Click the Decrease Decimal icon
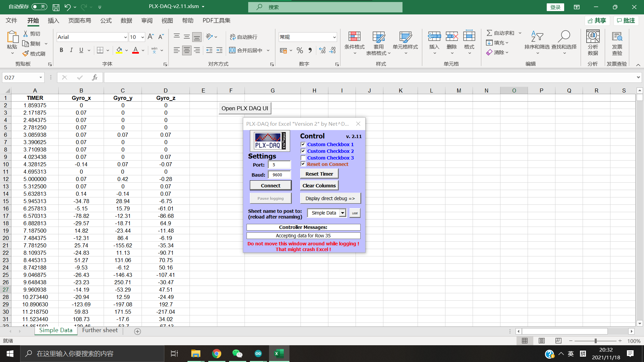This screenshot has width=644, height=362. click(x=332, y=50)
